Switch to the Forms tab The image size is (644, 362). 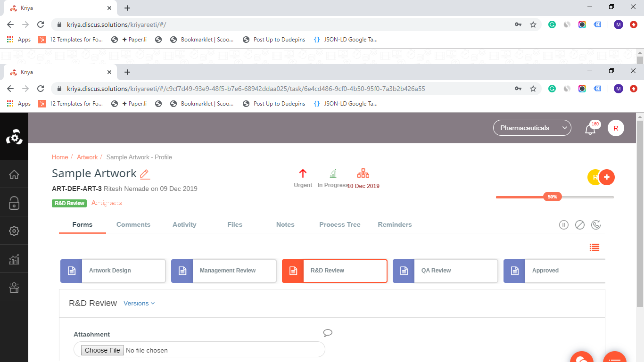83,224
